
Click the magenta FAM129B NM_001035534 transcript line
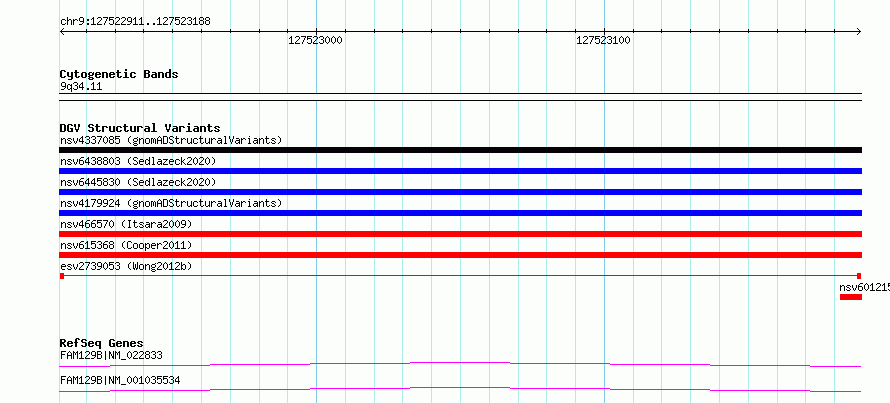pyautogui.click(x=460, y=389)
